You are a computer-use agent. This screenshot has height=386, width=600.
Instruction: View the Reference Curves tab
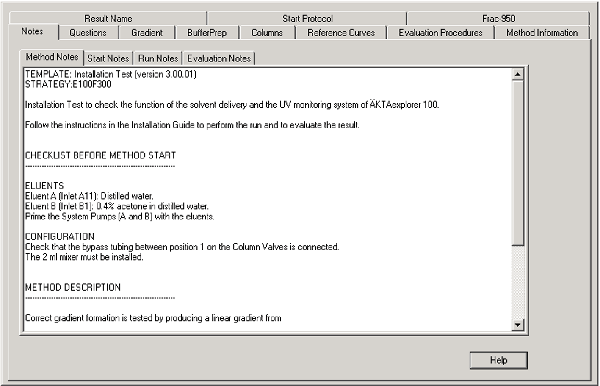pos(341,33)
